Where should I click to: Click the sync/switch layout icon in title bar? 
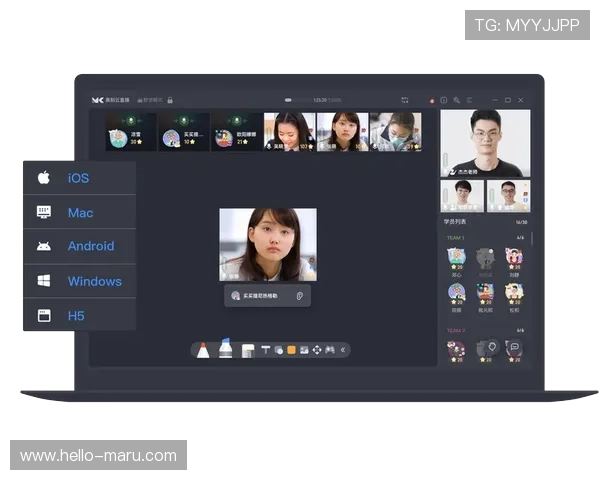(405, 100)
